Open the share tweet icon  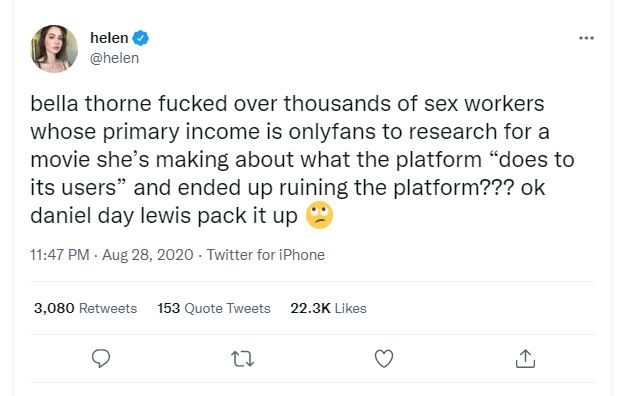click(x=525, y=359)
